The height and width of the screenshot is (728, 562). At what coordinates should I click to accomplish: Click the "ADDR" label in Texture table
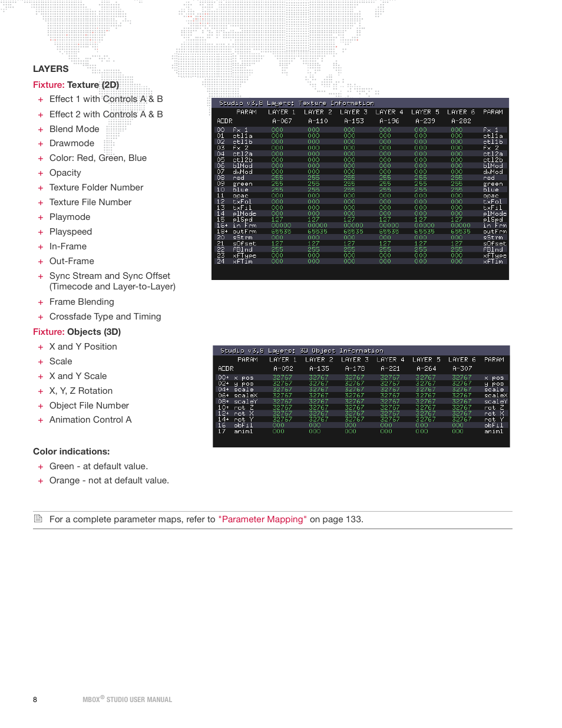[225, 121]
